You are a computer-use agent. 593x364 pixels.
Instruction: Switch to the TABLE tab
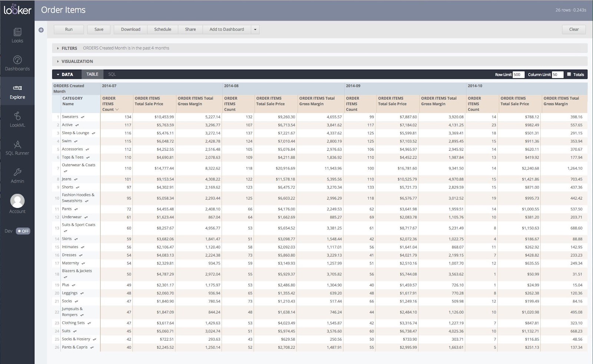(92, 74)
